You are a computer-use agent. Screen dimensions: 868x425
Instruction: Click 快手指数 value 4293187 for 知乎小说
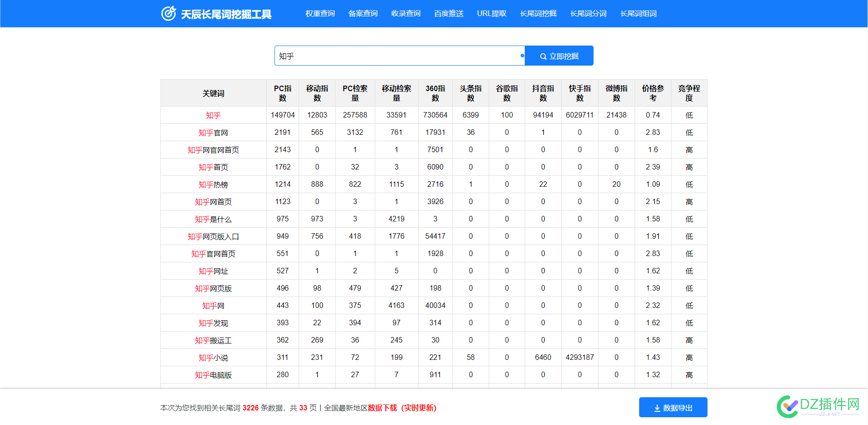580,358
